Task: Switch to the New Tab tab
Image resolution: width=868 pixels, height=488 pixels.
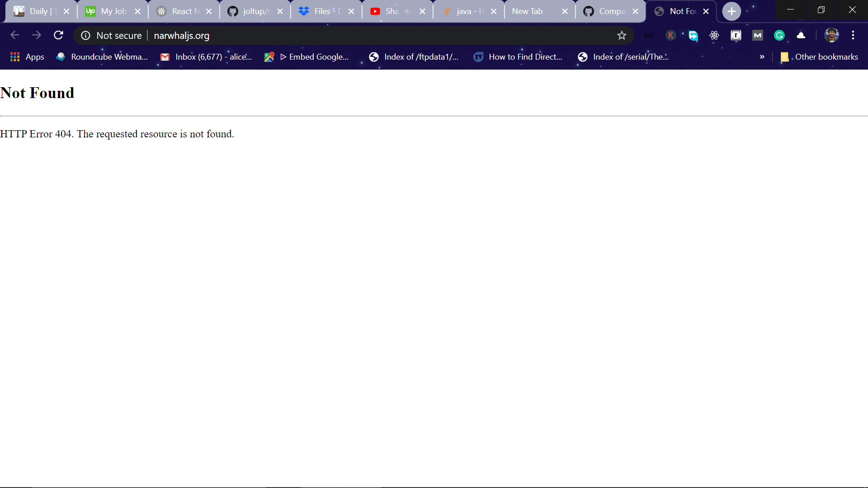Action: tap(528, 11)
